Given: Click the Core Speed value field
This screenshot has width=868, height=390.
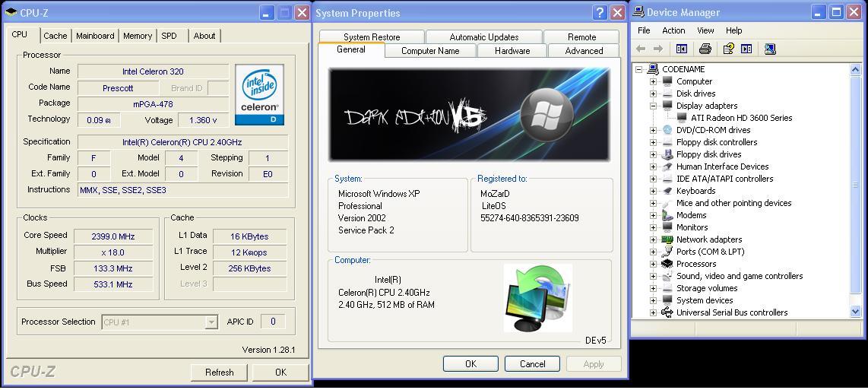Looking at the screenshot, I should [112, 236].
